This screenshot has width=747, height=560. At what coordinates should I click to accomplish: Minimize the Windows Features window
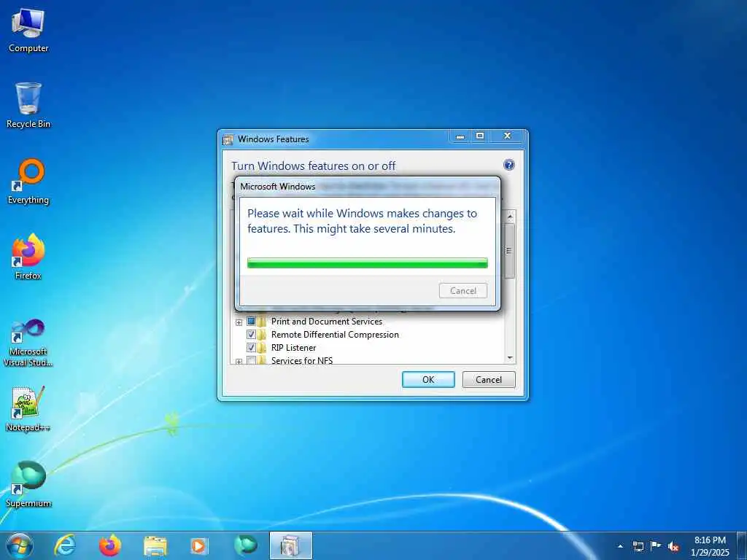460,136
